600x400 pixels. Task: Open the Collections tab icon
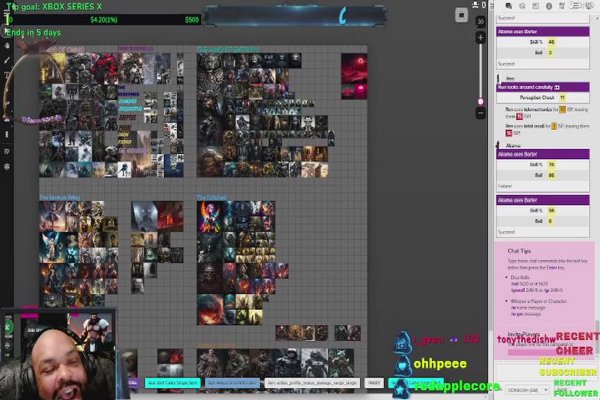575,5
